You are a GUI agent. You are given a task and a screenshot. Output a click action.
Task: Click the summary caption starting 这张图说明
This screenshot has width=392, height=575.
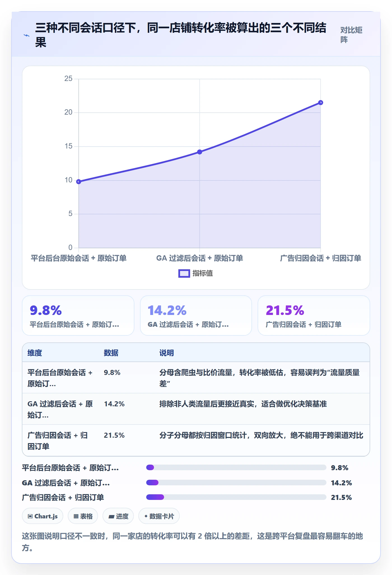(192, 542)
